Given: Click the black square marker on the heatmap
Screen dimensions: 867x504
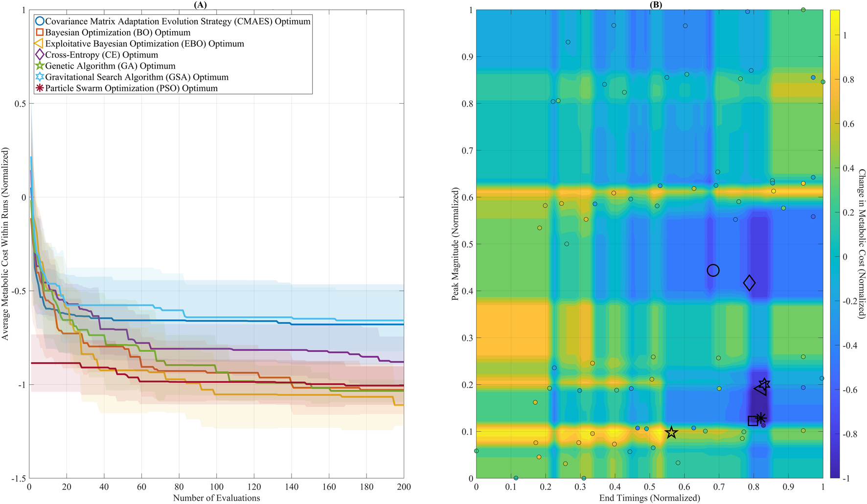Looking at the screenshot, I should [x=753, y=421].
